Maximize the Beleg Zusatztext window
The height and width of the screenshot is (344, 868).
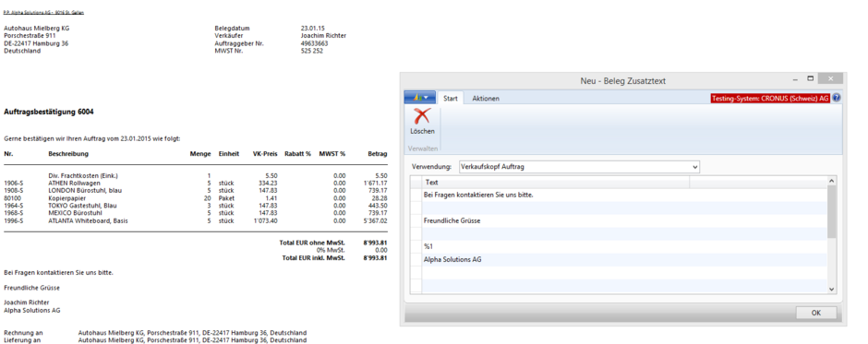coord(811,78)
